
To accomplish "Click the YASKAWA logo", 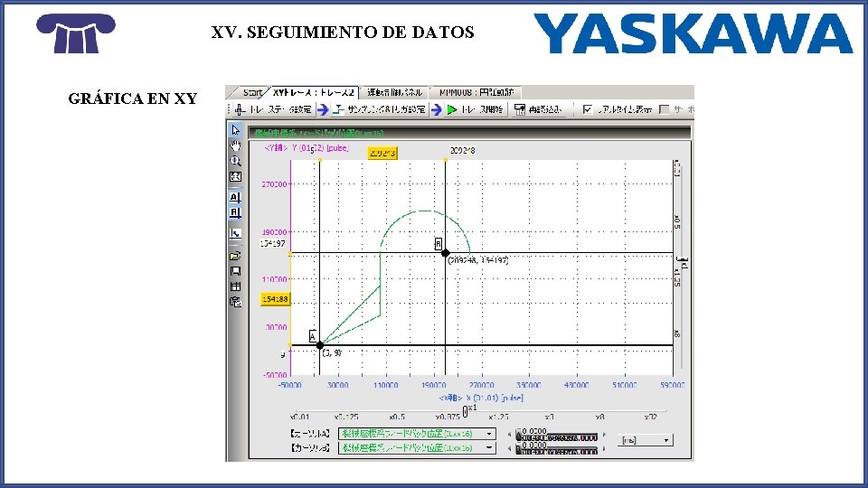I will click(x=693, y=33).
